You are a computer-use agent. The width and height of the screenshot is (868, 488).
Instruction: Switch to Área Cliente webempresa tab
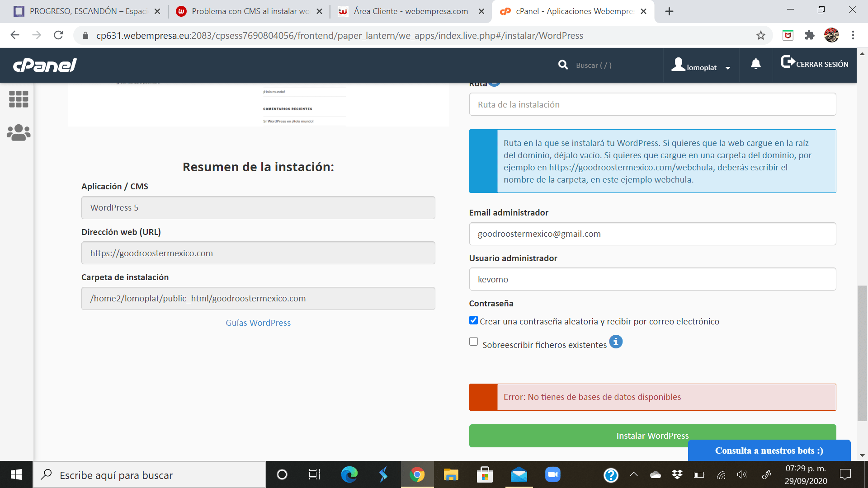coord(410,11)
